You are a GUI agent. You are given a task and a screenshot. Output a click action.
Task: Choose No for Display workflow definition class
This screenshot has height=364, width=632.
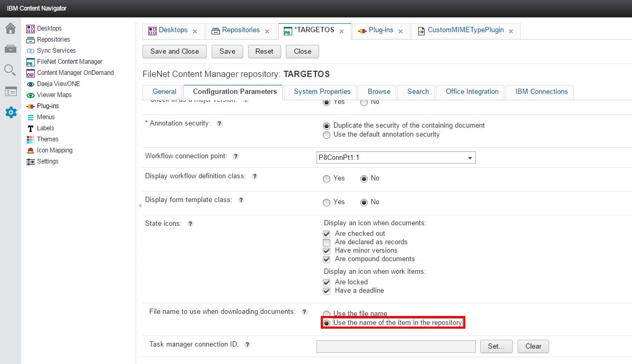(364, 179)
